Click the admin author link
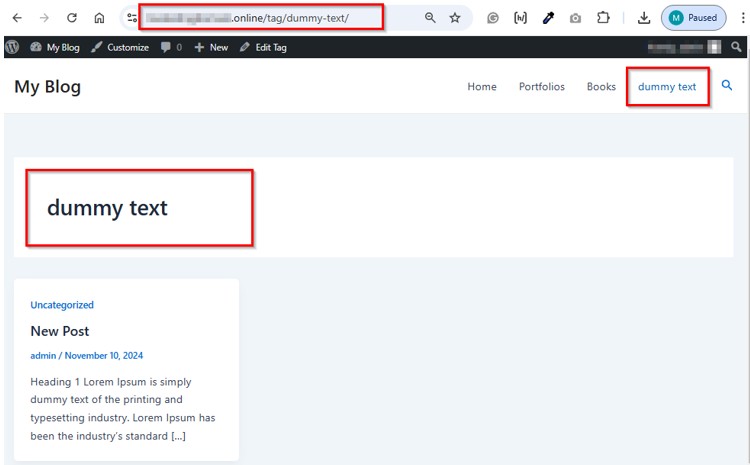The width and height of the screenshot is (750, 465). [43, 355]
